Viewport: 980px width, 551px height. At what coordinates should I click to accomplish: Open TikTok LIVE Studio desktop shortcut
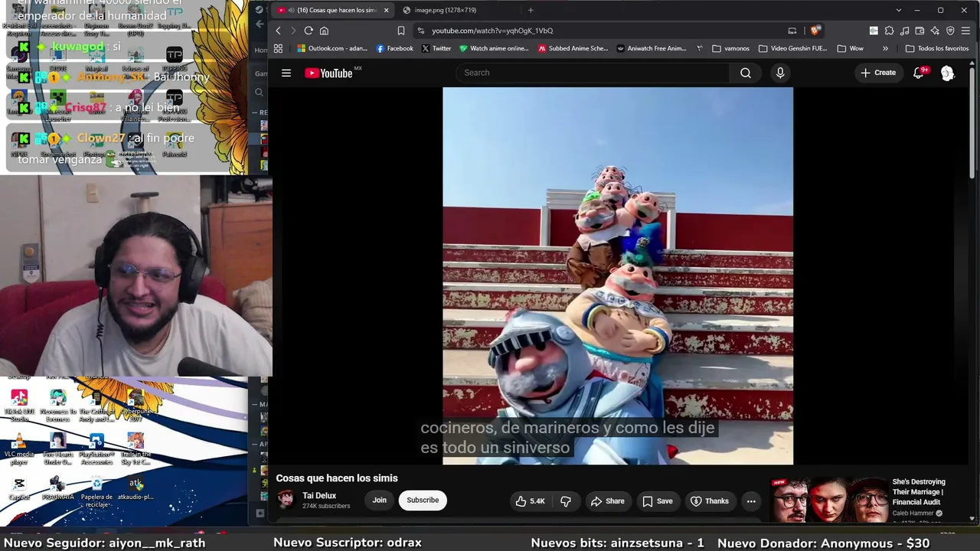tap(19, 406)
